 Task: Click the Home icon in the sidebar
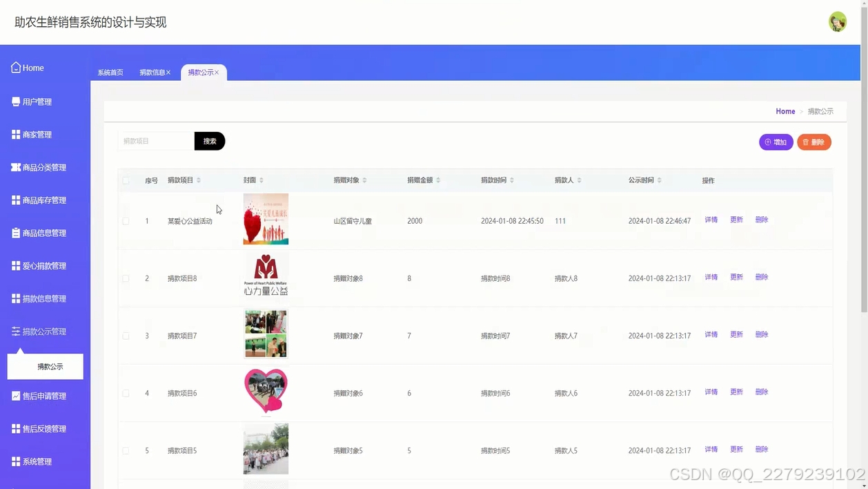(x=16, y=68)
